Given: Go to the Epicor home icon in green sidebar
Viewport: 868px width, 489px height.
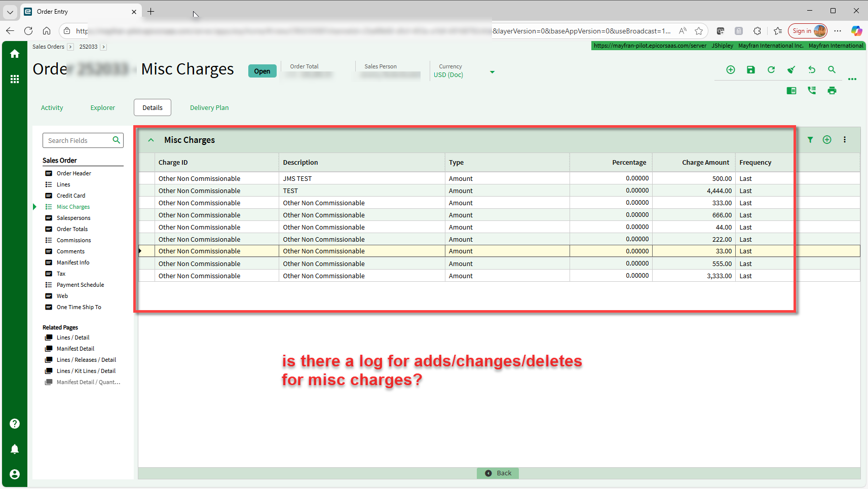Looking at the screenshot, I should click(15, 54).
